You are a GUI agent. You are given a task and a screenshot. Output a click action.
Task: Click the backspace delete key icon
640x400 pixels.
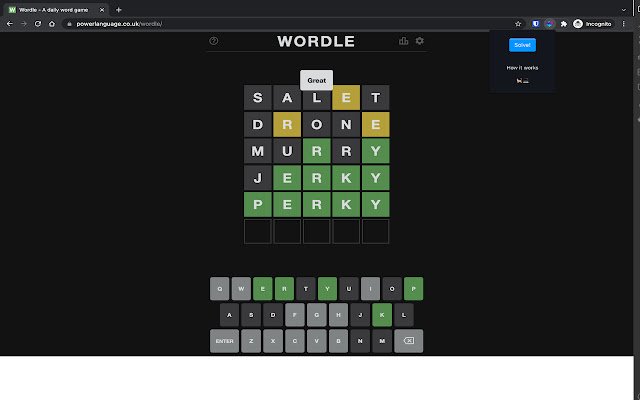(409, 341)
